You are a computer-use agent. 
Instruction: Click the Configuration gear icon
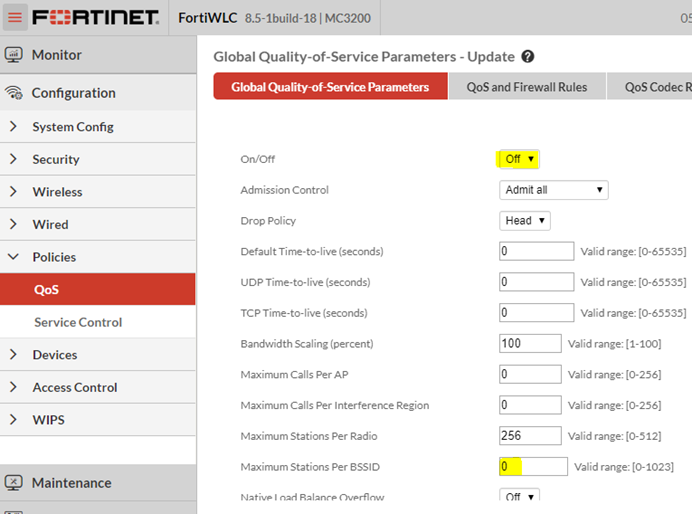[14, 93]
